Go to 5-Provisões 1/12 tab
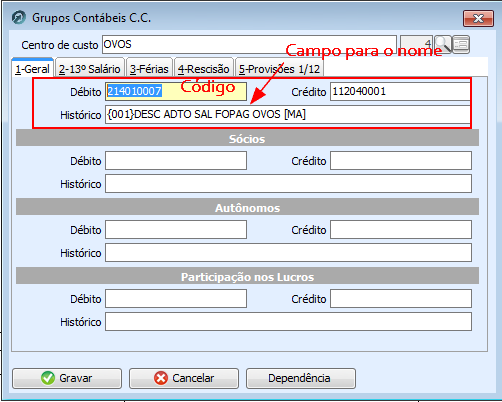 click(279, 69)
